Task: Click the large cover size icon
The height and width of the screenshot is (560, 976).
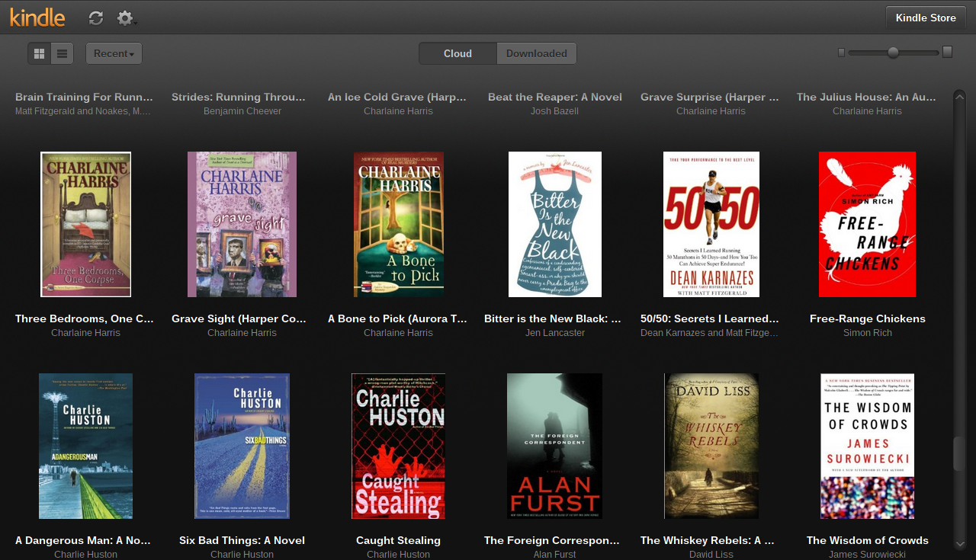Action: click(947, 52)
